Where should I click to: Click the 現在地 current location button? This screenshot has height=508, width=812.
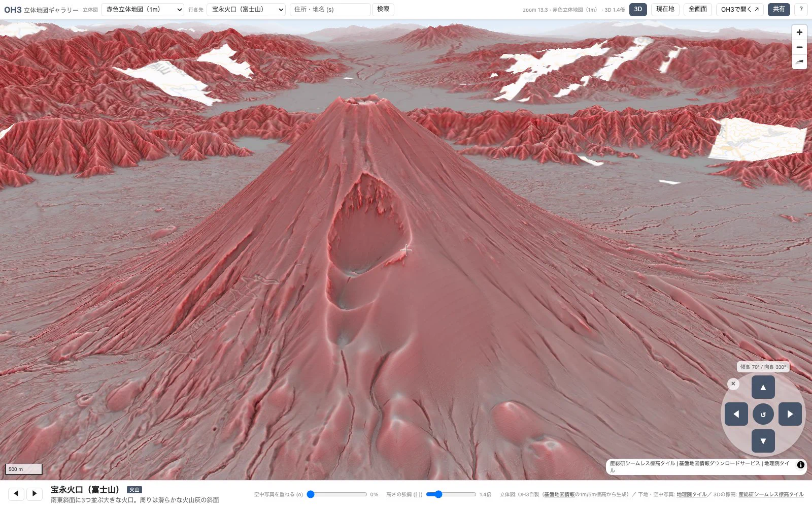point(665,9)
